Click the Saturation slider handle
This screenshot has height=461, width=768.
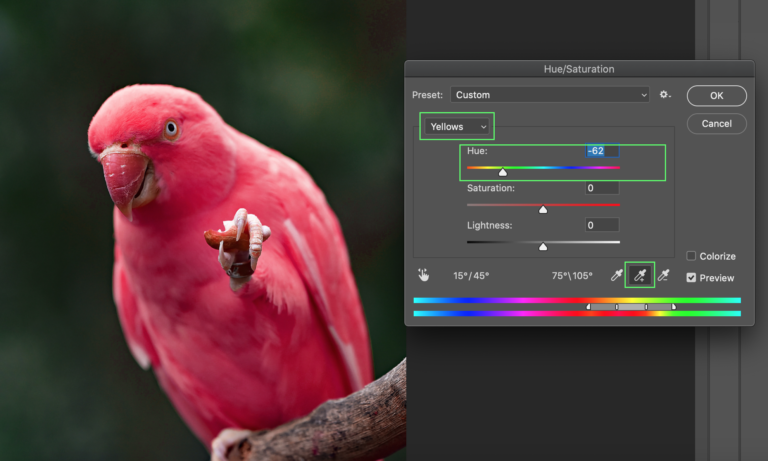[x=543, y=209]
